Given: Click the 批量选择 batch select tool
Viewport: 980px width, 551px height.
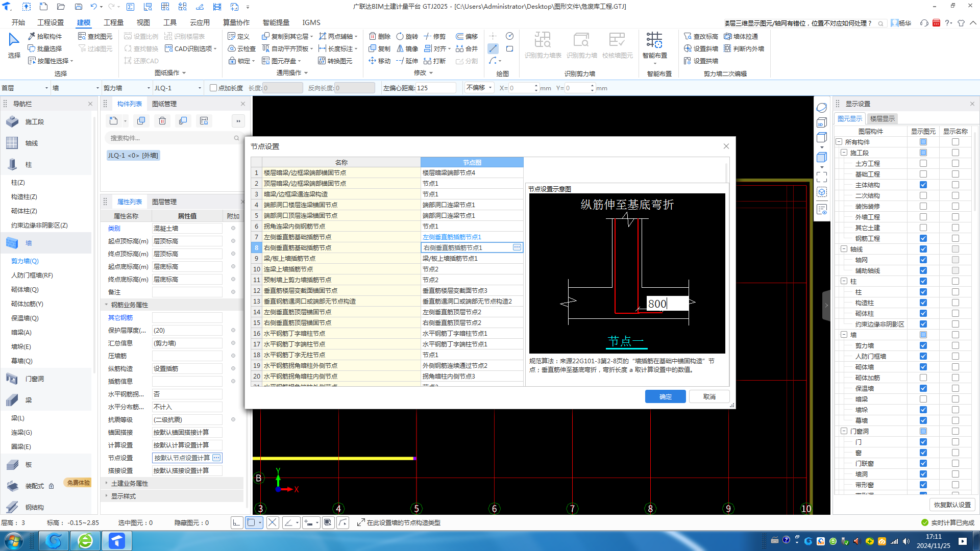Looking at the screenshot, I should coord(45,48).
